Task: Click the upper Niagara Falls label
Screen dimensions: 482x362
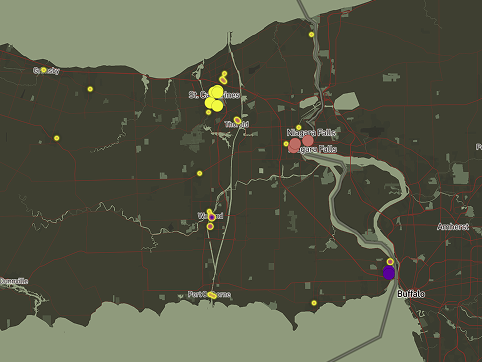Action: click(311, 133)
